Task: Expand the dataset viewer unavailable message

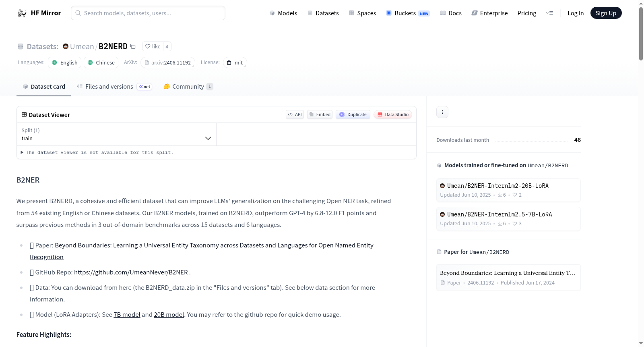Action: pyautogui.click(x=97, y=152)
